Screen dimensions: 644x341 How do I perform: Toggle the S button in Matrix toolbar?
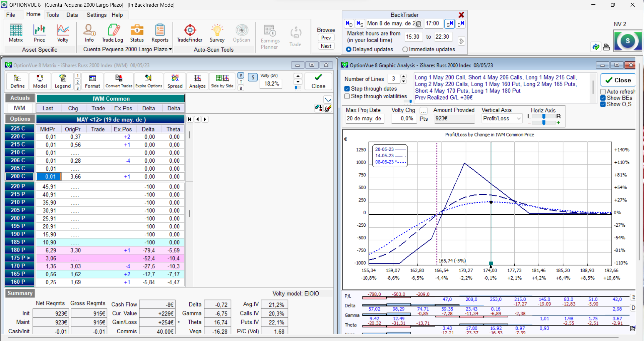coord(253,77)
